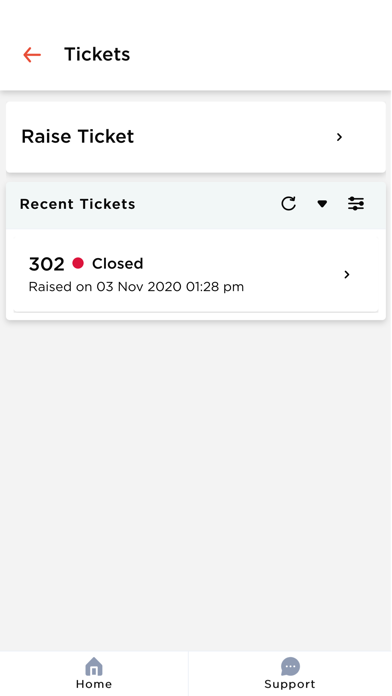Tap the Home house icon
This screenshot has height=696, width=392.
pyautogui.click(x=94, y=667)
